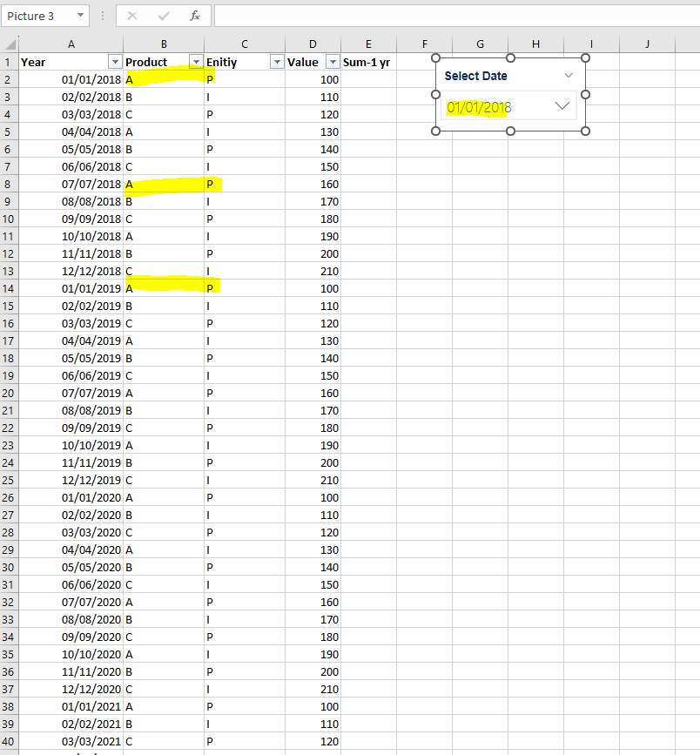The height and width of the screenshot is (755, 700).
Task: Select Value 210 cell in row 13
Action: pos(313,271)
